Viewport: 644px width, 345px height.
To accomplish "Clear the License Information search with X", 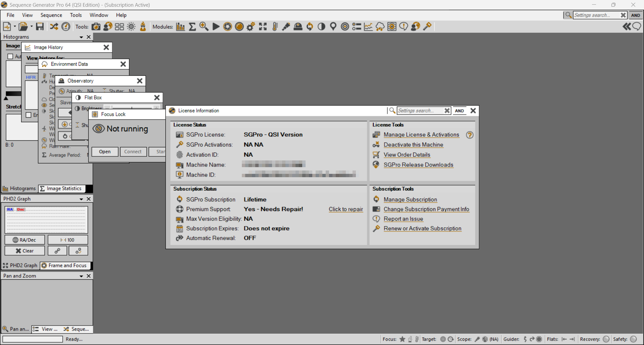I will click(447, 111).
